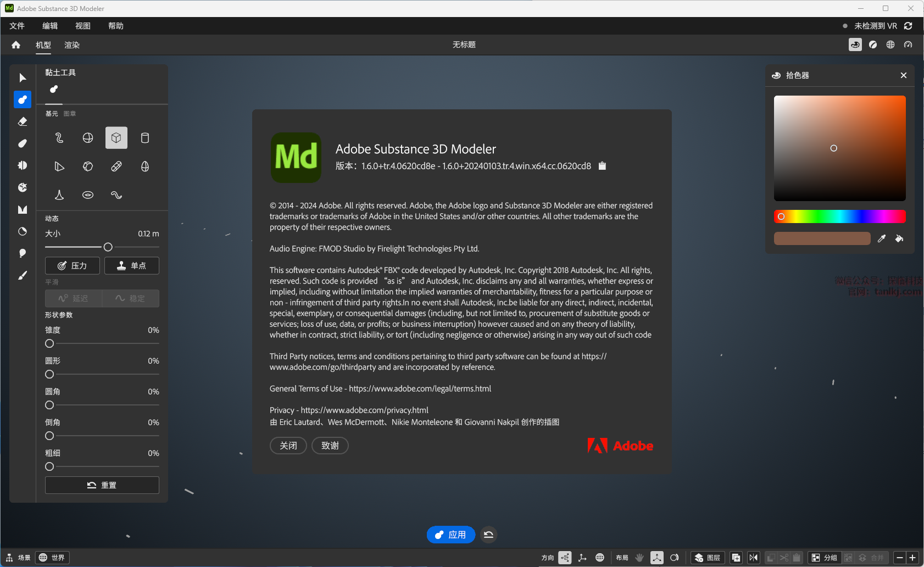Choose the egg primitive shape
924x567 pixels.
point(145,166)
